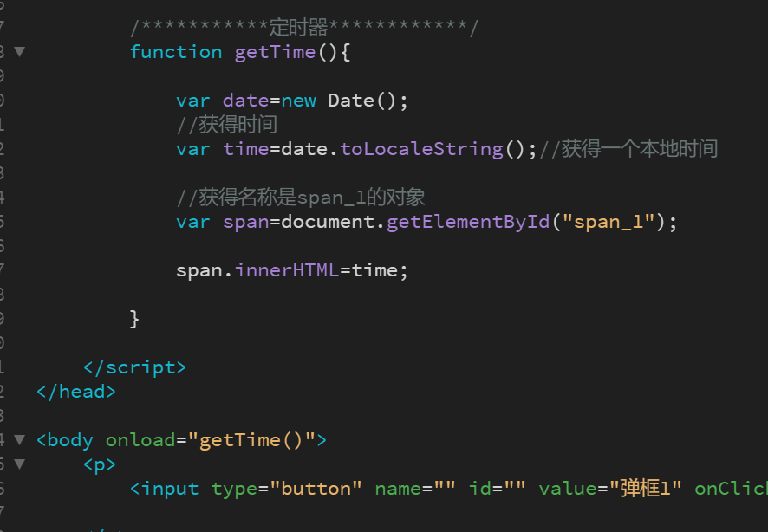The height and width of the screenshot is (532, 768).
Task: Click the name="" attribute
Action: (x=415, y=489)
